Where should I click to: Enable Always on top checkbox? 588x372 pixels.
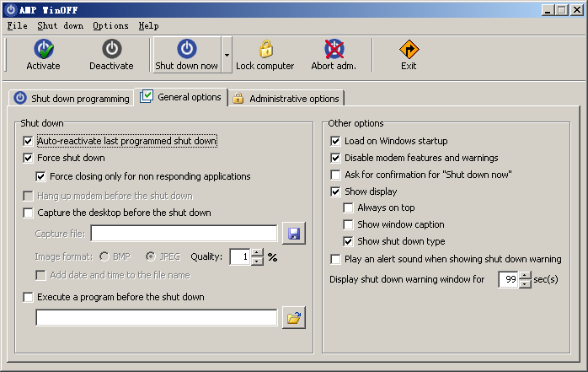click(x=349, y=208)
